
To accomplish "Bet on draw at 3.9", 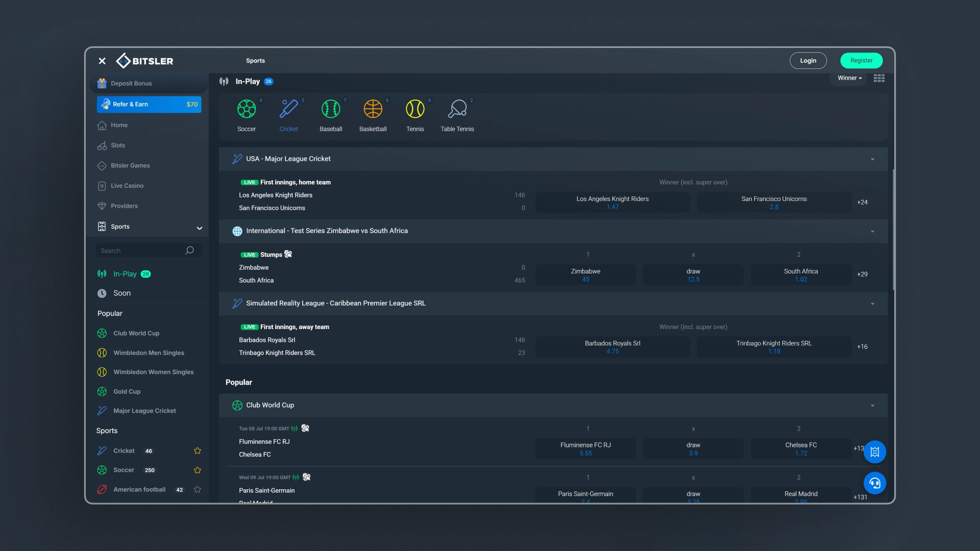I will pyautogui.click(x=693, y=449).
